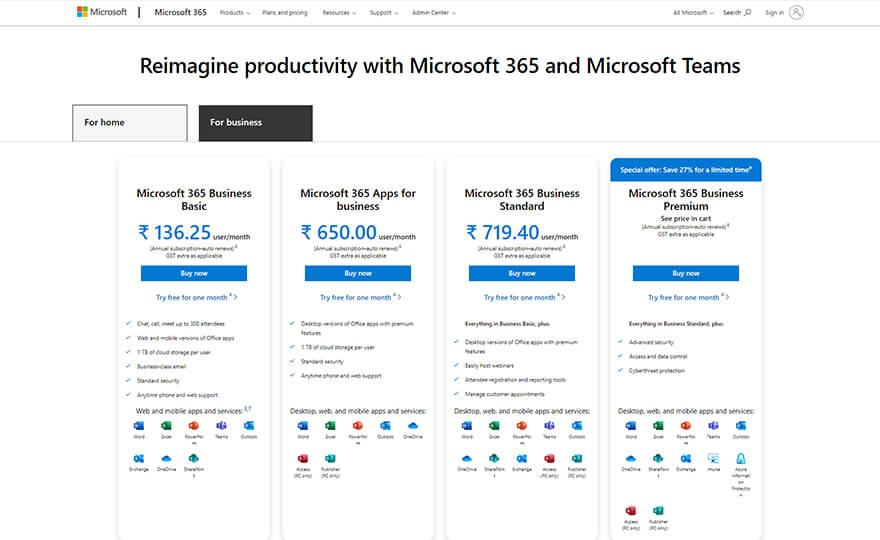880x540 pixels.
Task: Click Buy now for Business Standard
Action: coord(522,273)
